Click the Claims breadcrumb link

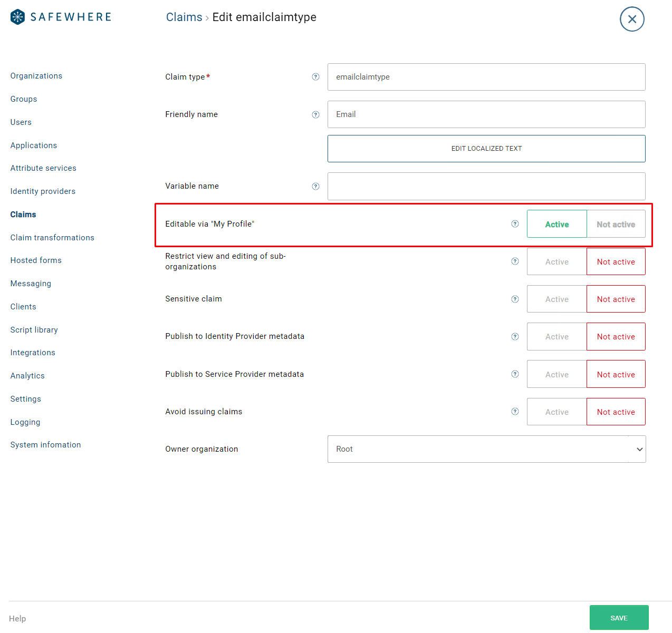tap(184, 17)
